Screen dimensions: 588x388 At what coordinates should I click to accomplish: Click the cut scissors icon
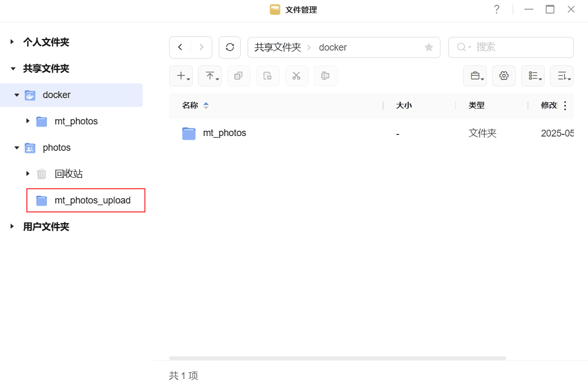click(x=297, y=76)
